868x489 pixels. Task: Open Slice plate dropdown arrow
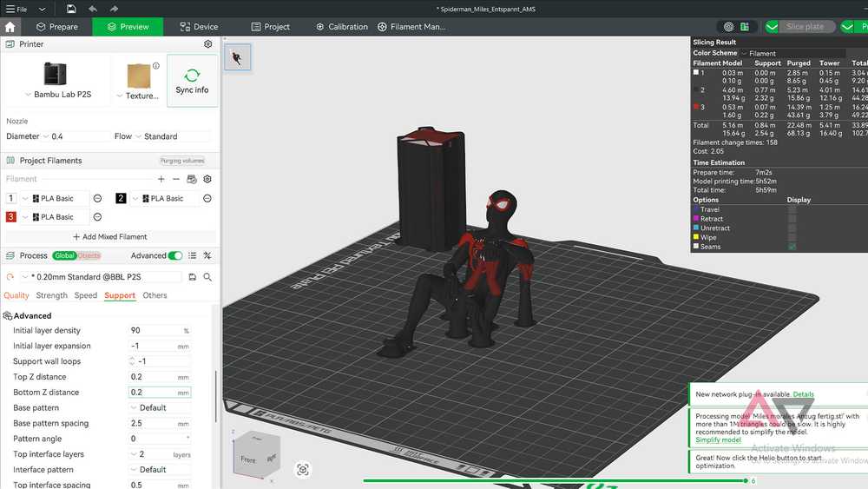pyautogui.click(x=772, y=27)
